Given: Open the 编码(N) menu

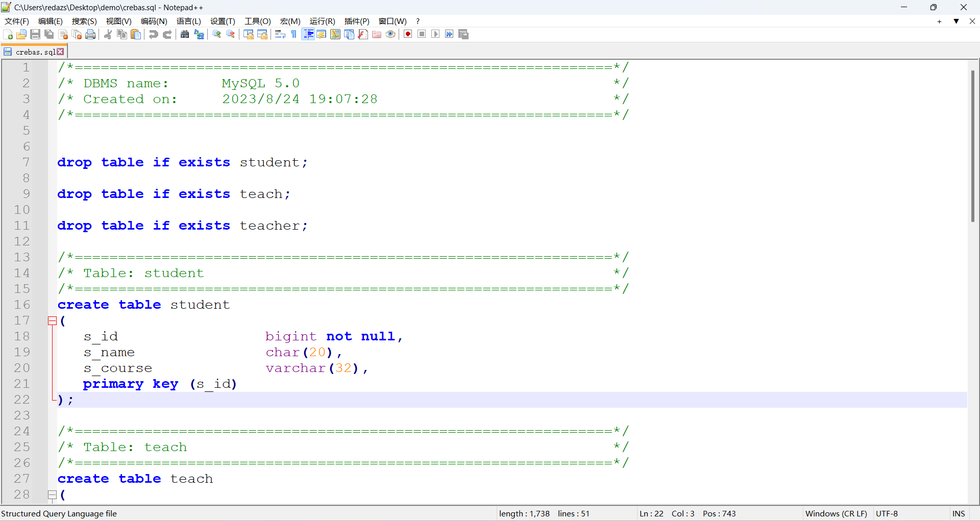Looking at the screenshot, I should 154,21.
